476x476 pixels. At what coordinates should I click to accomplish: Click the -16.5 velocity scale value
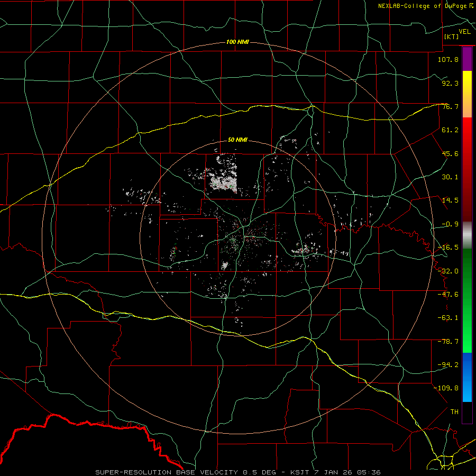click(448, 248)
